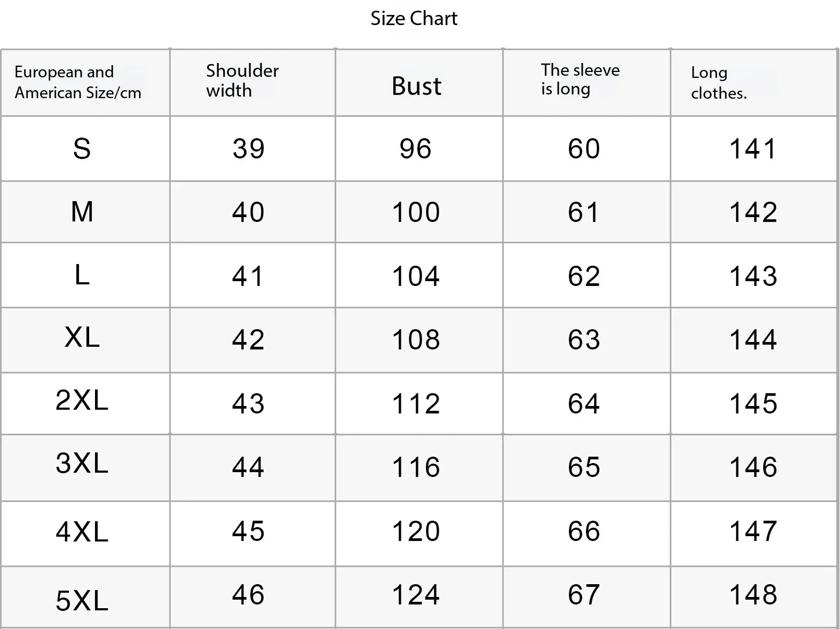This screenshot has width=840, height=629.
Task: Click bust value 96 for size S
Action: click(x=415, y=149)
